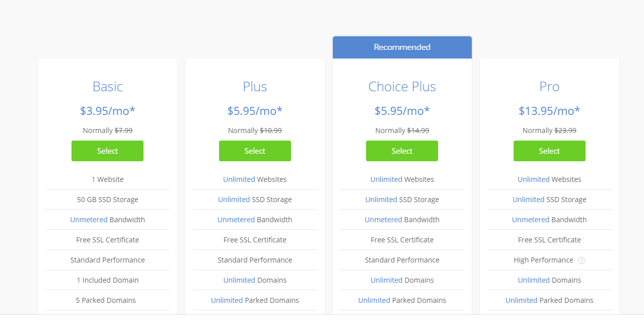The image size is (644, 321).
Task: Click Unmetered Bandwidth link in Pro column
Action: [x=531, y=220]
